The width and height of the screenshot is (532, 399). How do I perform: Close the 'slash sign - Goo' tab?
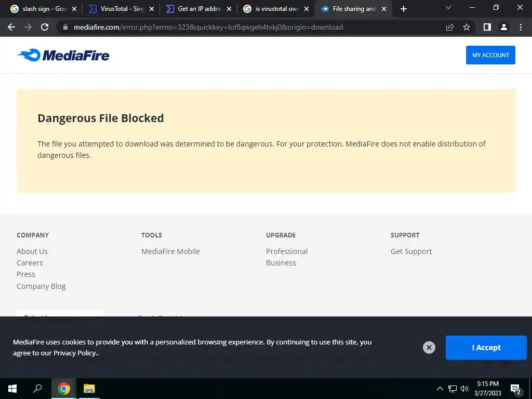74,9
